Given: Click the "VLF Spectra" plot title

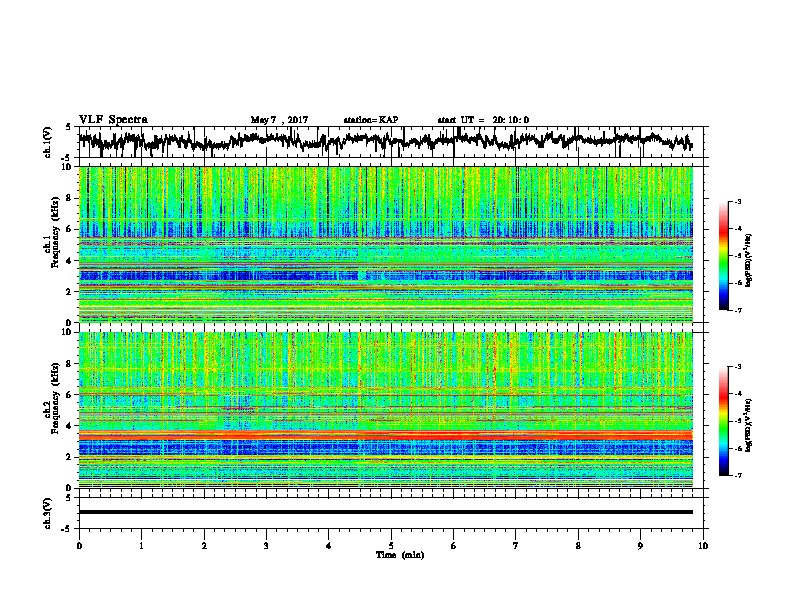Looking at the screenshot, I should point(113,120).
